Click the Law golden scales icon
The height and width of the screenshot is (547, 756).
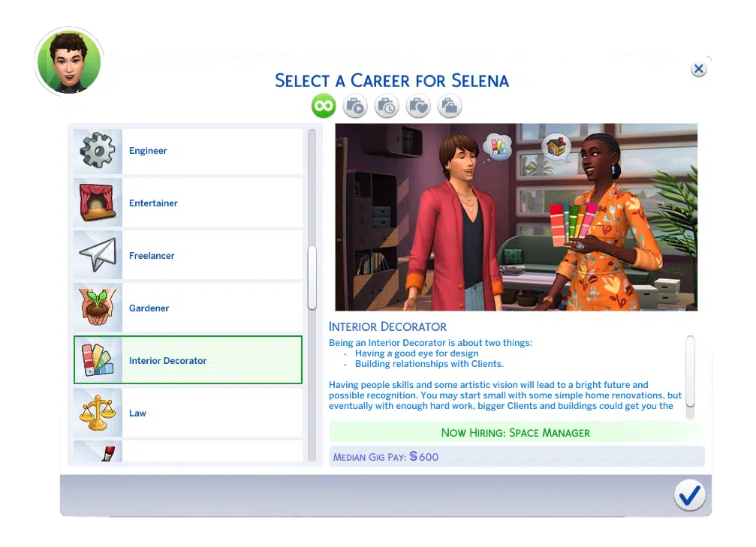[x=98, y=413]
